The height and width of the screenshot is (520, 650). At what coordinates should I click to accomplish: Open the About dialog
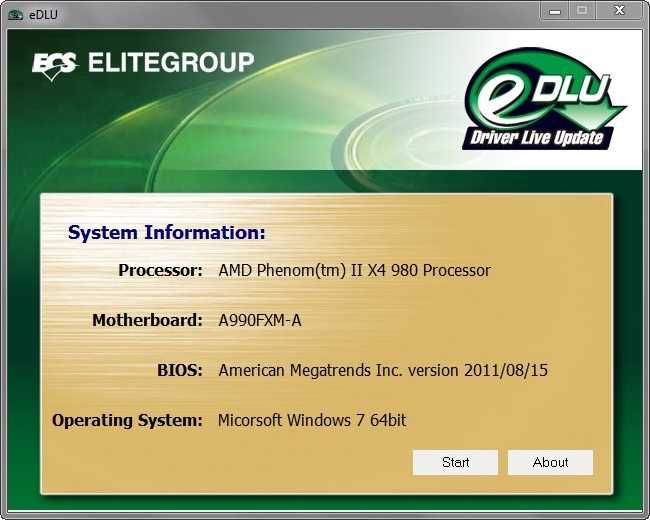(550, 462)
